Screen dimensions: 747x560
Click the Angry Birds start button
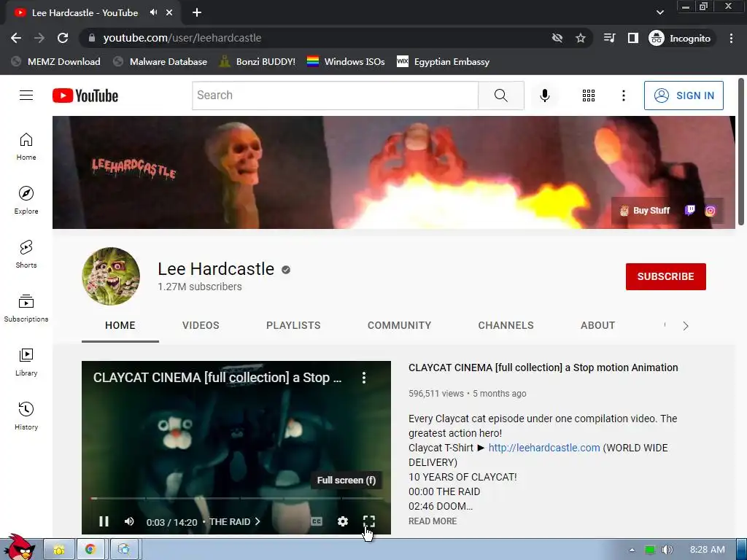[x=19, y=548]
